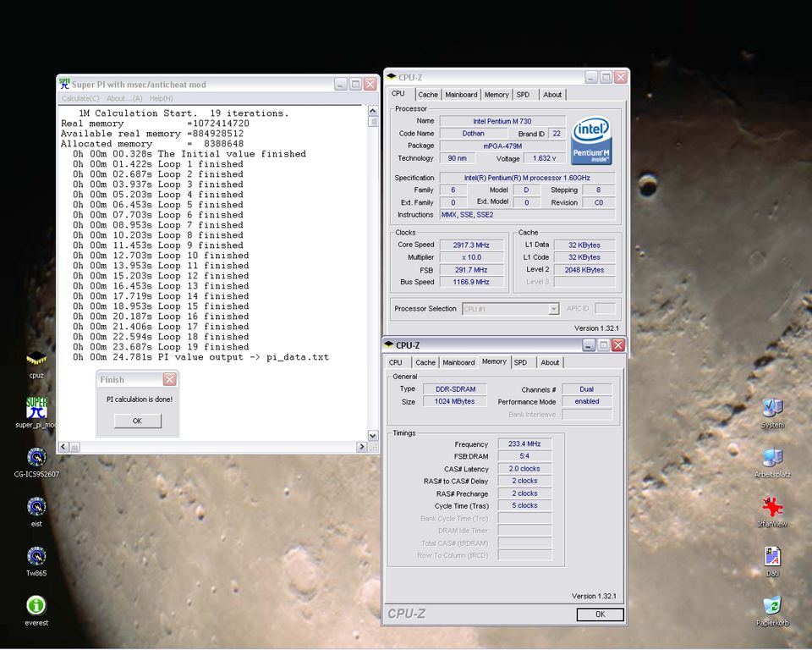Click OK button in lower CPU-Z
This screenshot has height=650, width=812.
pos(601,614)
